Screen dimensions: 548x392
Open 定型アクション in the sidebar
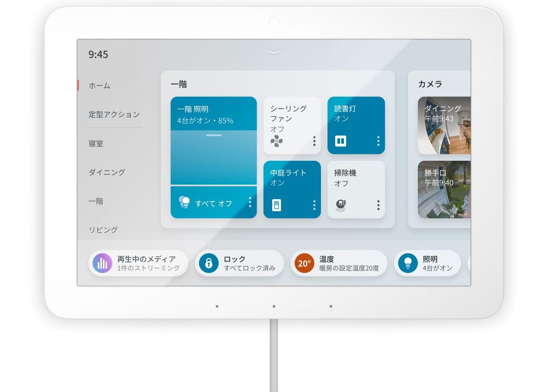(114, 114)
